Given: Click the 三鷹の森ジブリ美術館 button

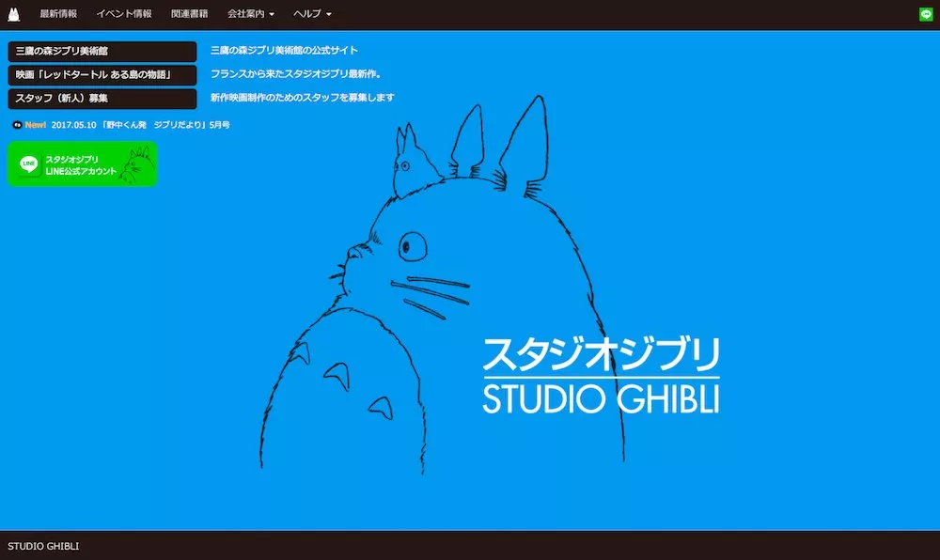Looking at the screenshot, I should (102, 52).
